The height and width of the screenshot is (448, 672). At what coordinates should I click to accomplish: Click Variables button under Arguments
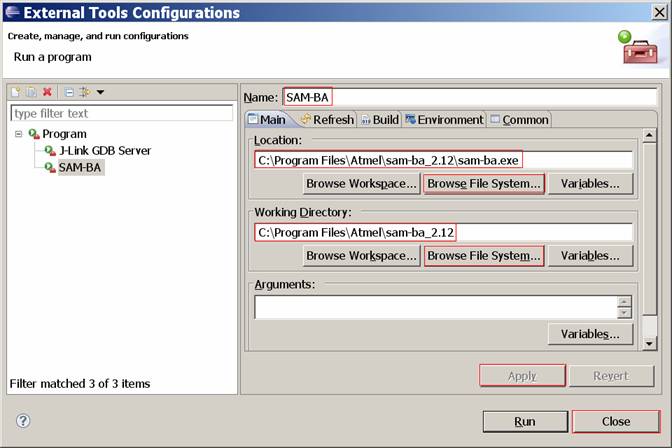(x=590, y=334)
